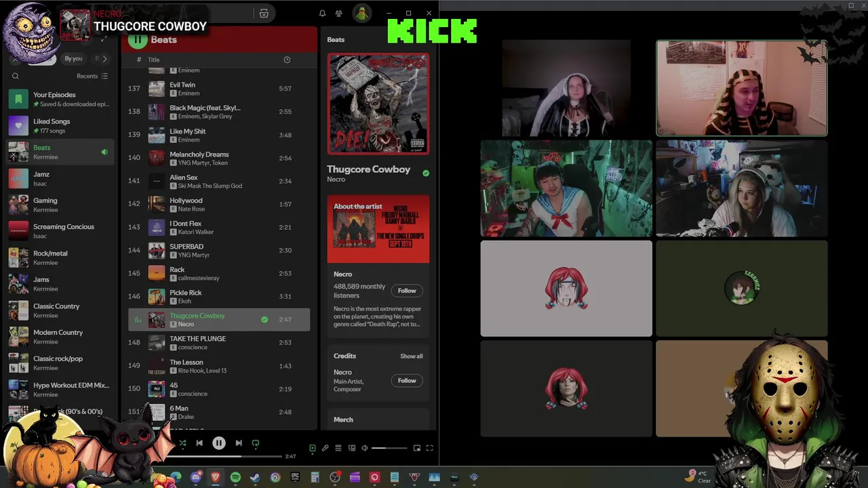The width and height of the screenshot is (868, 488).
Task: Open Necro artist link under song title
Action: (x=336, y=180)
